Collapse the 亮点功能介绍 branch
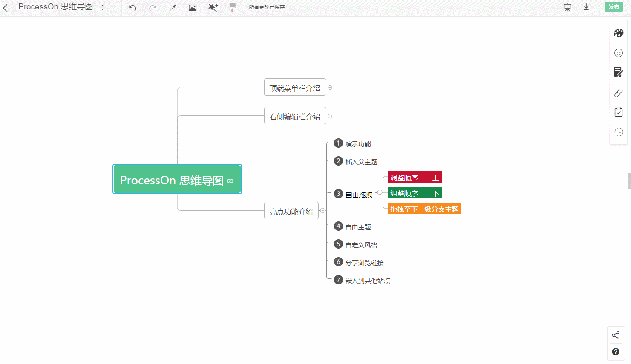Screen dimensions: 631x364 coord(323,210)
